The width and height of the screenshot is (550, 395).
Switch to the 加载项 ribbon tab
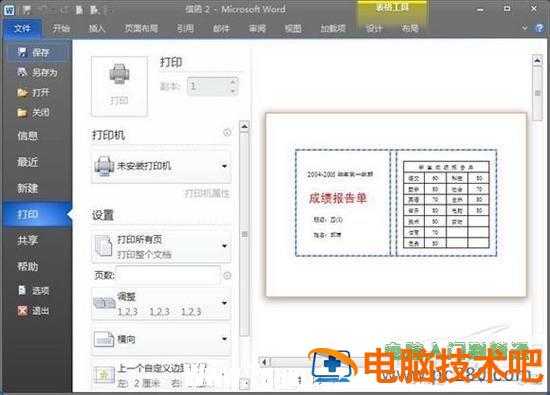[333, 28]
